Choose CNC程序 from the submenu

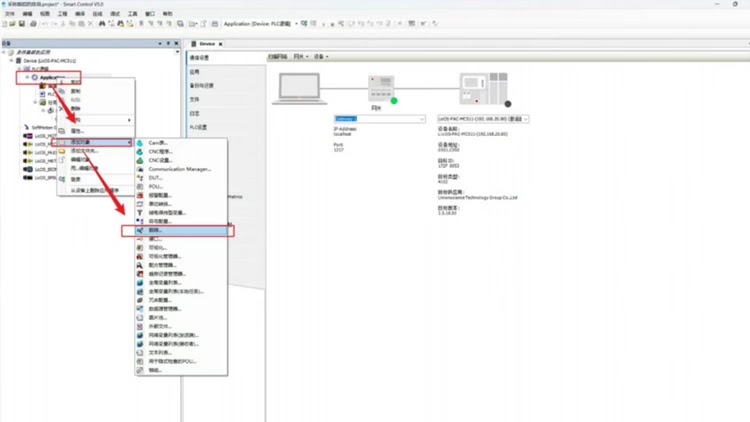[160, 152]
